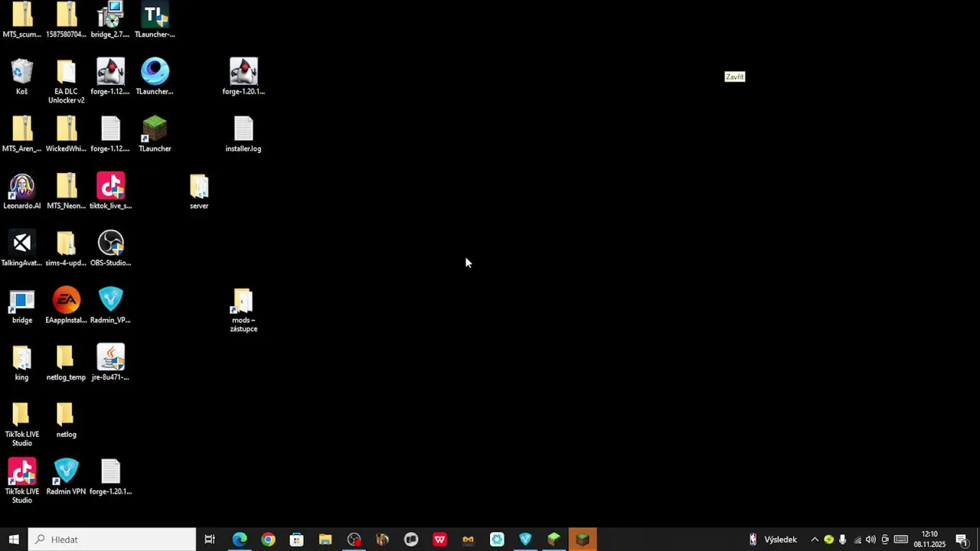
Task: Select the forge-1.12 text document icon
Action: point(110,129)
